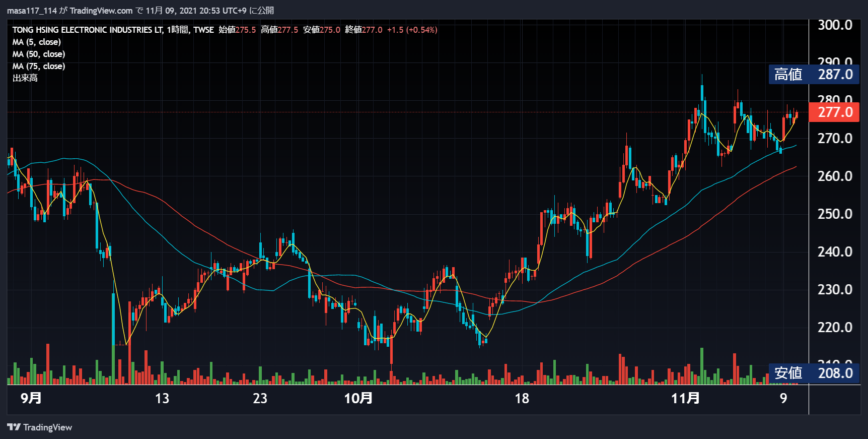The width and height of the screenshot is (868, 439).
Task: Click the 10月 label on time axis
Action: pos(358,398)
